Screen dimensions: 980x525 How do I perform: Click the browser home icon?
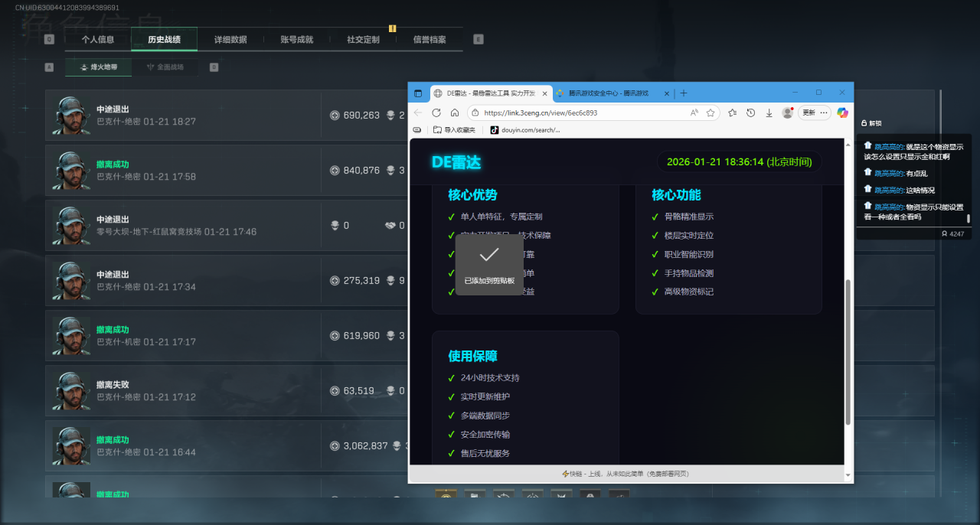455,112
